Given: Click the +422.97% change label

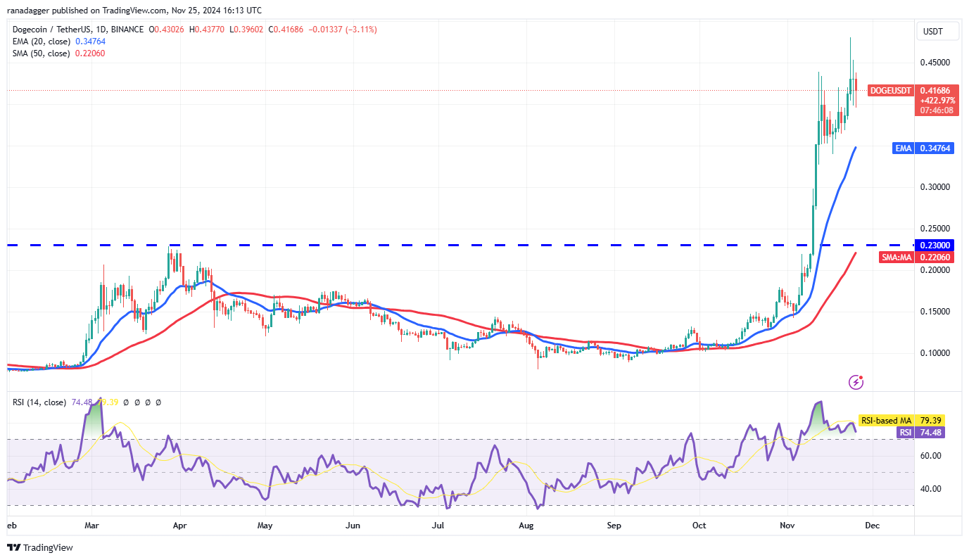Looking at the screenshot, I should 937,101.
